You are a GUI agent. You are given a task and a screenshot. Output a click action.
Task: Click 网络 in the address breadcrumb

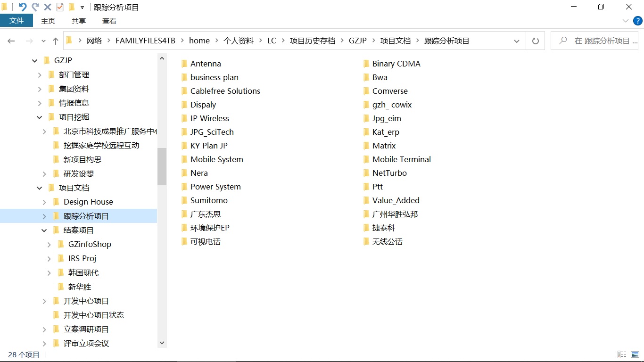click(x=94, y=41)
